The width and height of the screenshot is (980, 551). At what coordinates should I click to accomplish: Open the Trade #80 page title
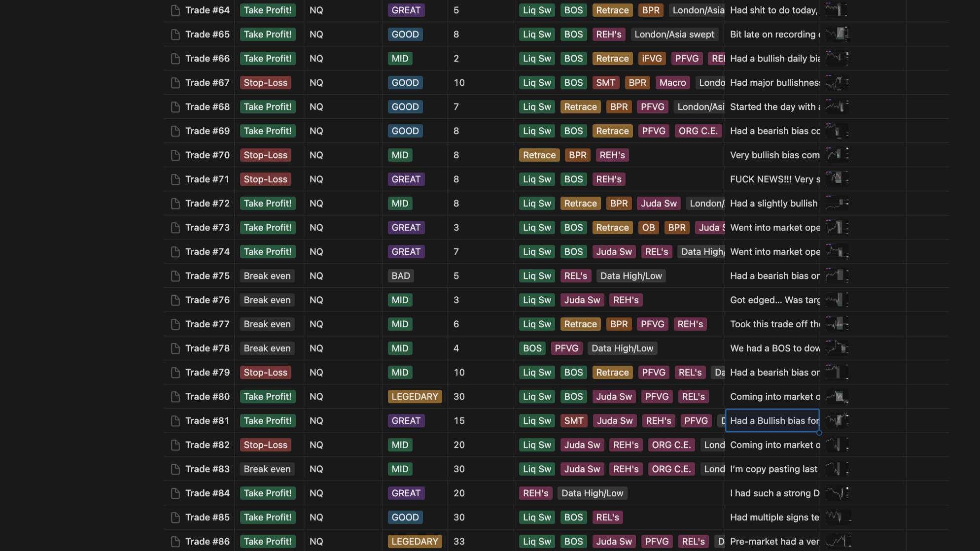[x=208, y=397]
